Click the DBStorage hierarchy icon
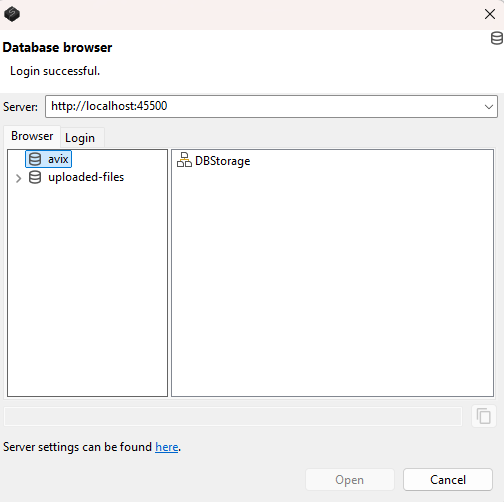The width and height of the screenshot is (504, 502). click(x=184, y=160)
